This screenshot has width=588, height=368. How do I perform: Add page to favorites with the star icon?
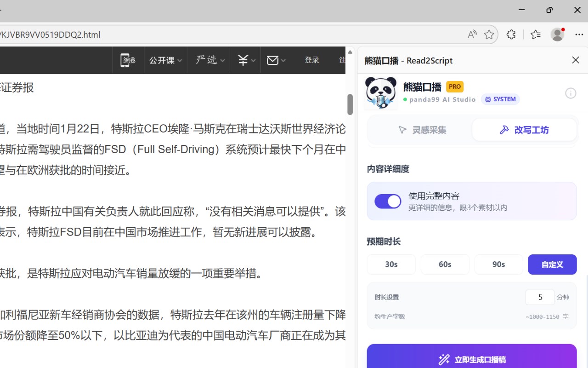coord(489,34)
